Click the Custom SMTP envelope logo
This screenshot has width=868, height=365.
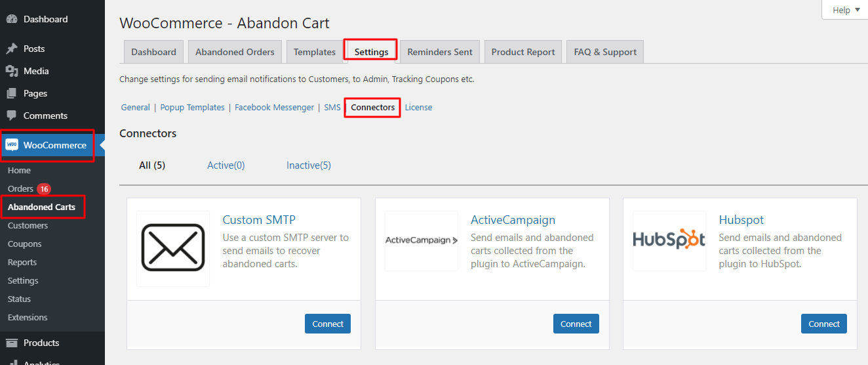(173, 248)
